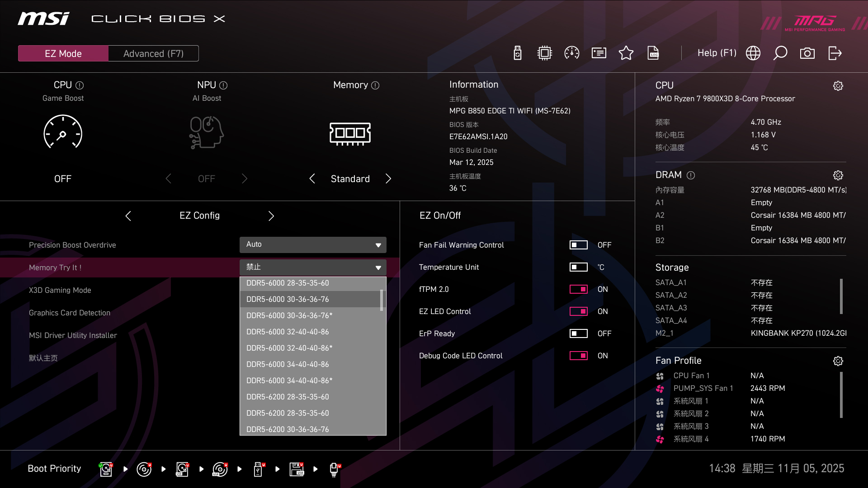The height and width of the screenshot is (488, 868).
Task: Click the search magnifier icon
Action: click(780, 53)
